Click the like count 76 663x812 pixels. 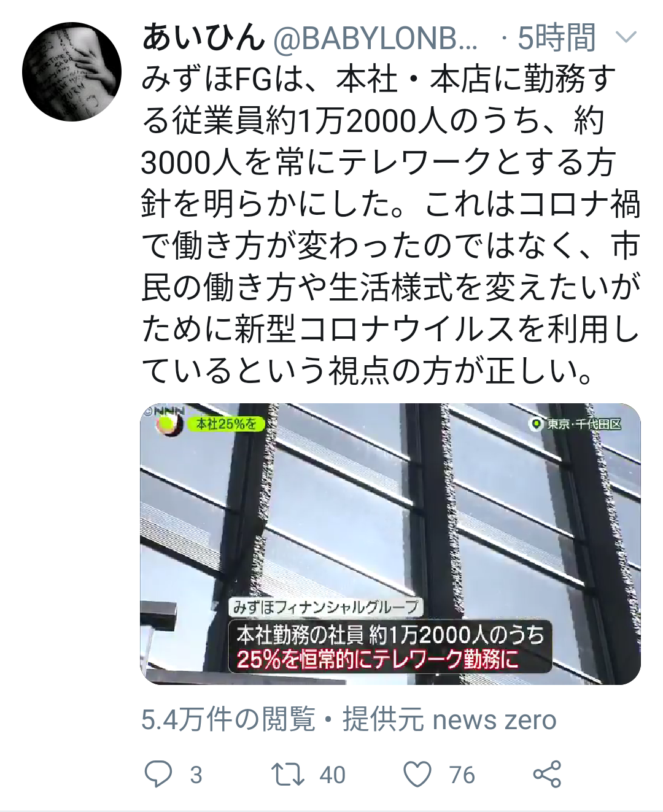coord(462,775)
